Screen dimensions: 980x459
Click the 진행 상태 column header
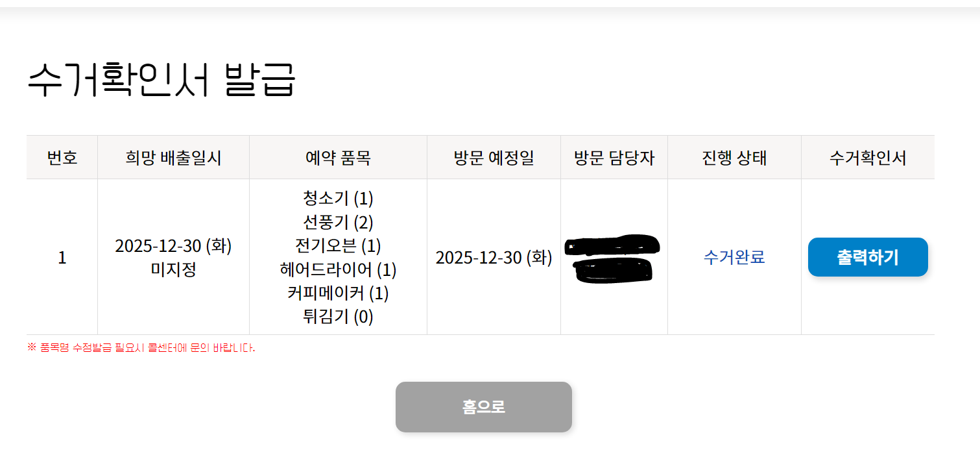tap(734, 158)
